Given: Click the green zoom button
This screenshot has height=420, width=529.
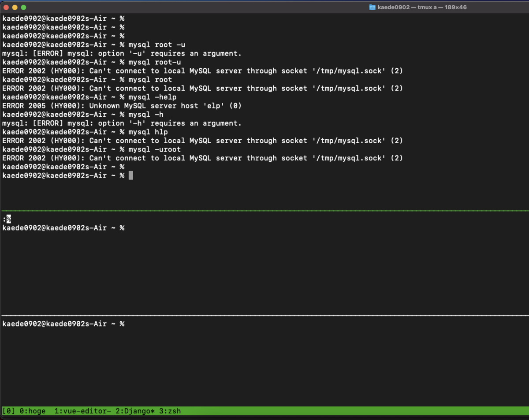Looking at the screenshot, I should coord(23,7).
